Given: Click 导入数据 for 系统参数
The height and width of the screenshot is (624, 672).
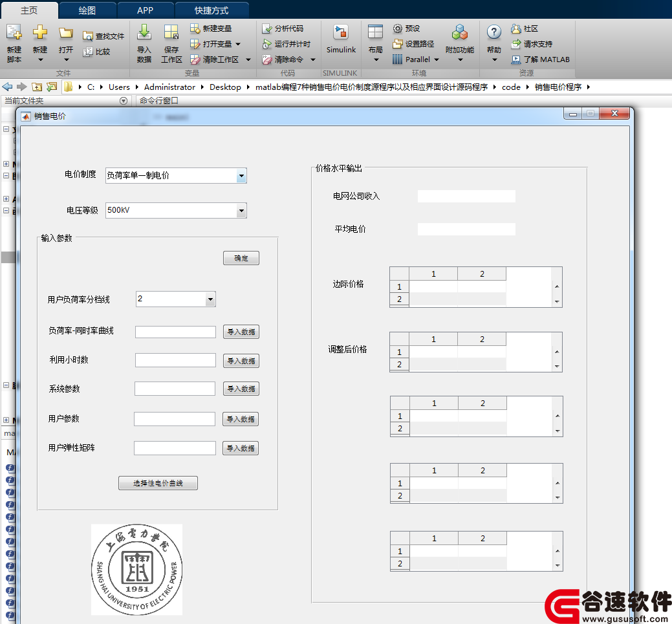Looking at the screenshot, I should click(241, 389).
